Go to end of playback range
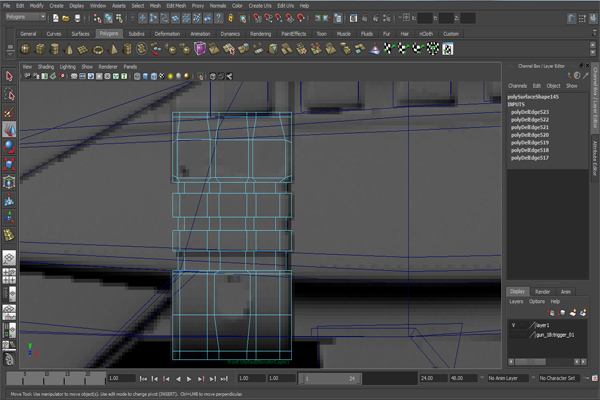This screenshot has height=400, width=600. 224,379
